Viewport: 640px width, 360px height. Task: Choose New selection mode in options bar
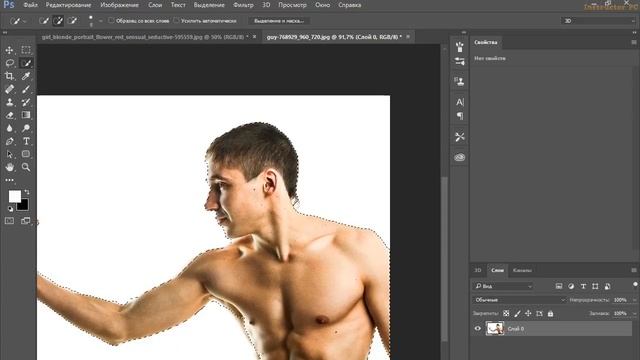(x=44, y=21)
